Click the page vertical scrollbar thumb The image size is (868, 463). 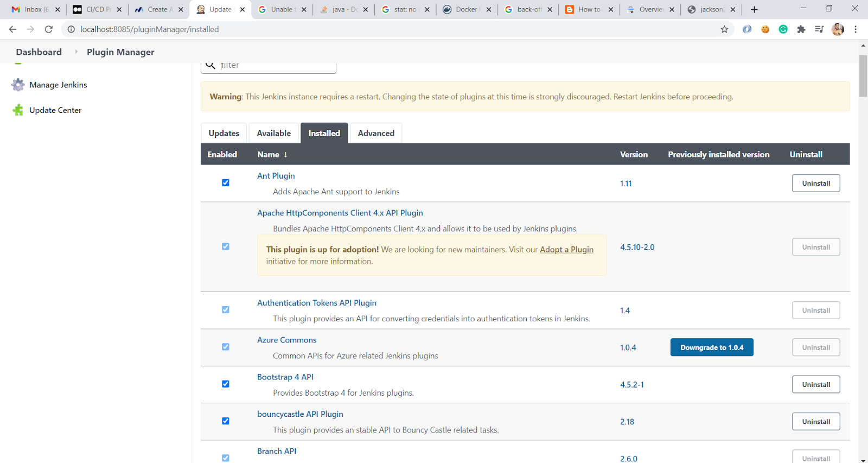[863, 75]
